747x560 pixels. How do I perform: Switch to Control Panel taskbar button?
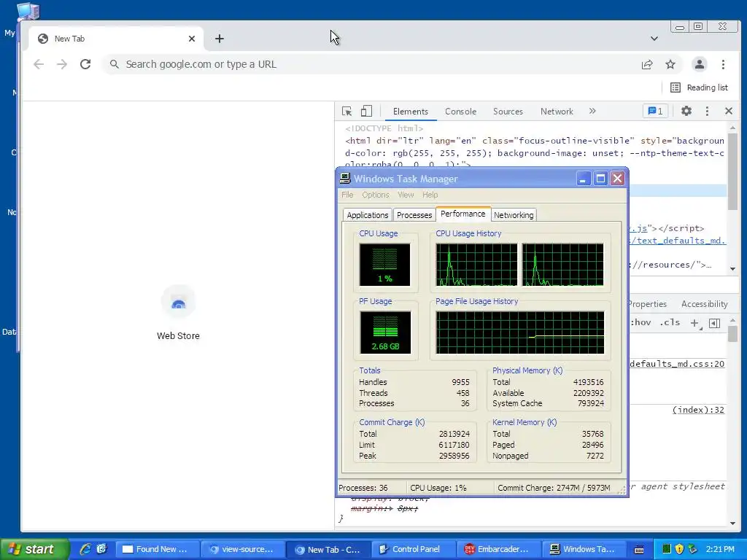pos(413,549)
